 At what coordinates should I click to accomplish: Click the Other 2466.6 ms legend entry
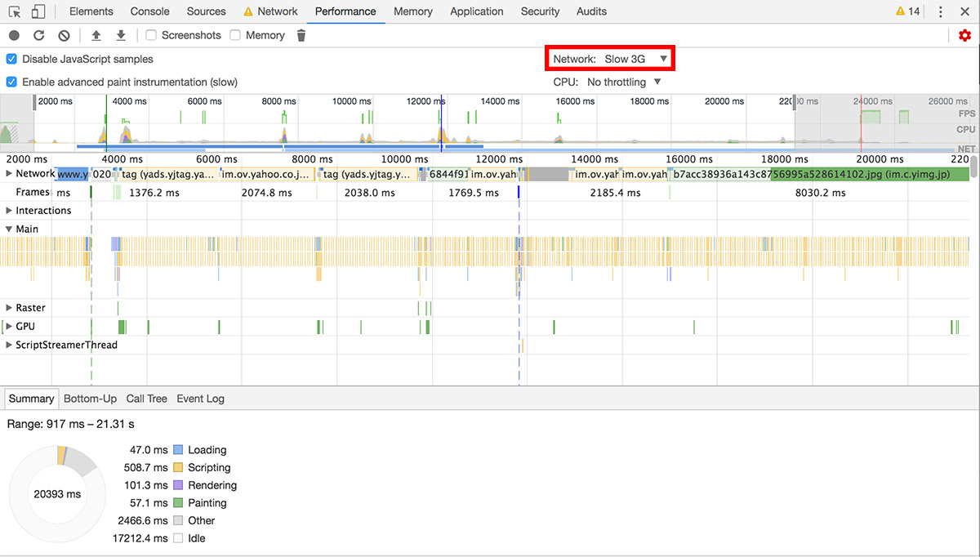[x=167, y=520]
